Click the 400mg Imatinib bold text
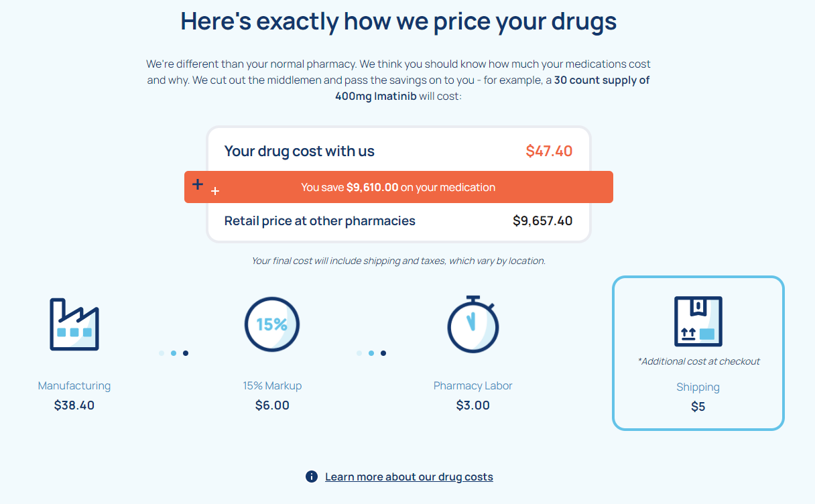The width and height of the screenshot is (815, 504). [x=374, y=96]
